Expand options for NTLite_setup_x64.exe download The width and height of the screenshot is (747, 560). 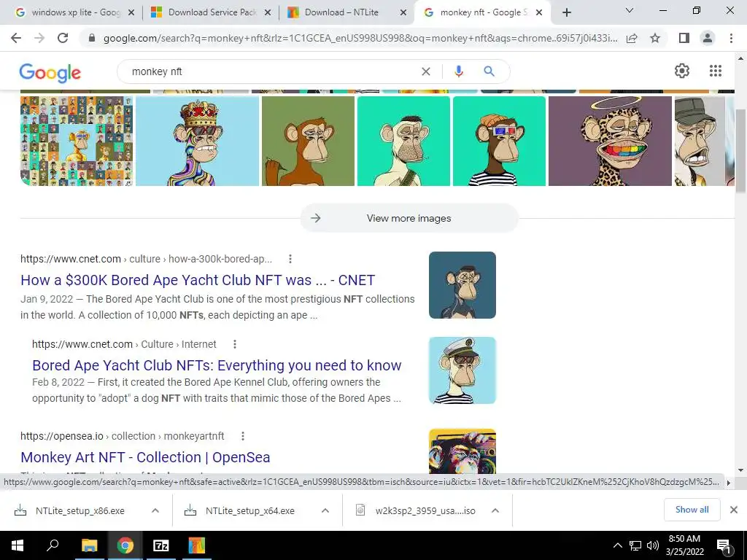click(x=325, y=510)
